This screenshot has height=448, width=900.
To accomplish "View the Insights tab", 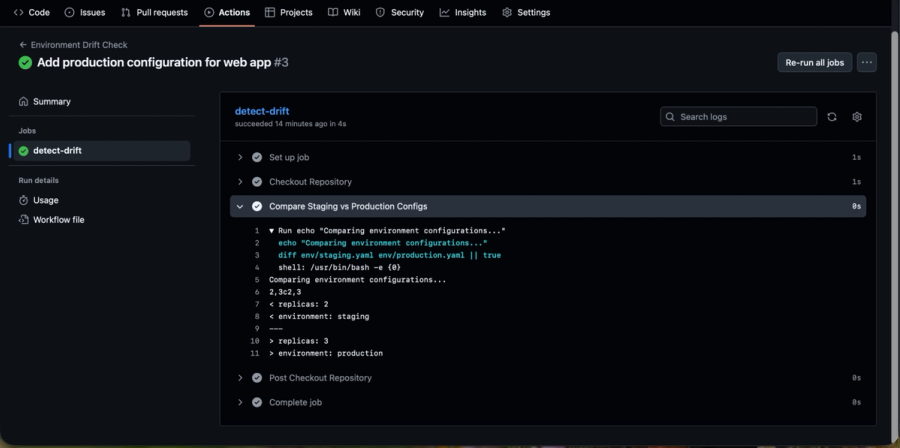I will tap(463, 12).
